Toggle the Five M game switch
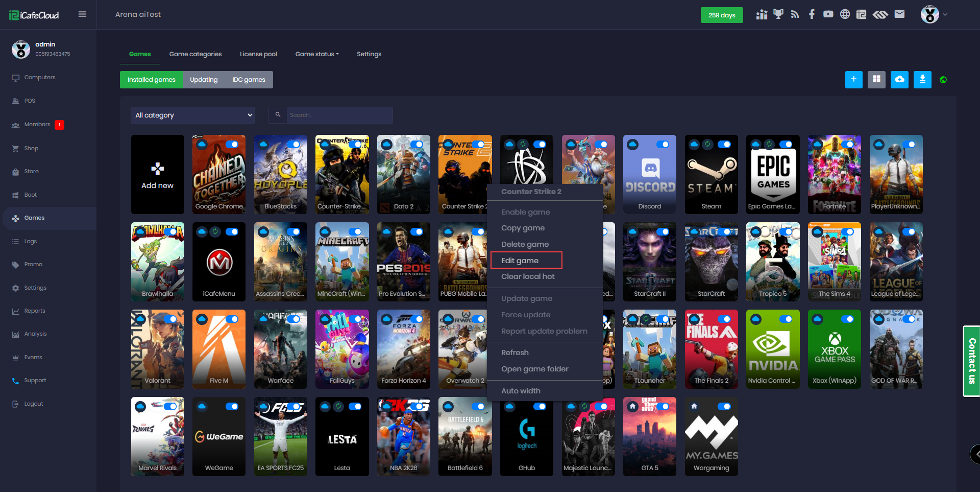The width and height of the screenshot is (980, 492). coord(232,319)
